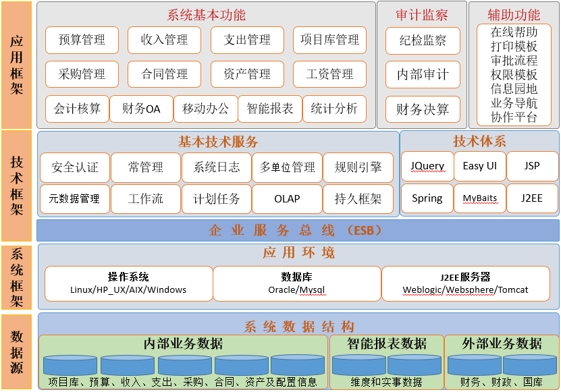This screenshot has height=392, width=561.
Task: Click the 工资管理 box
Action: click(x=329, y=74)
